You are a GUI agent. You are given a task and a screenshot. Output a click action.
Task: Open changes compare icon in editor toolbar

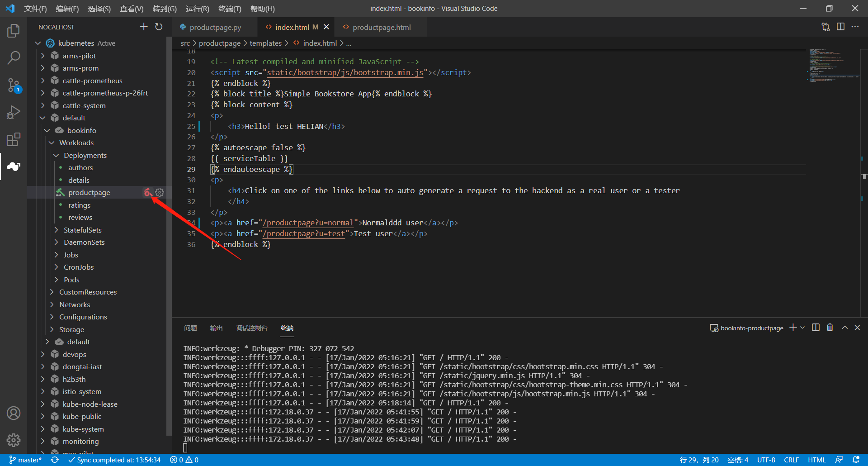pos(826,27)
